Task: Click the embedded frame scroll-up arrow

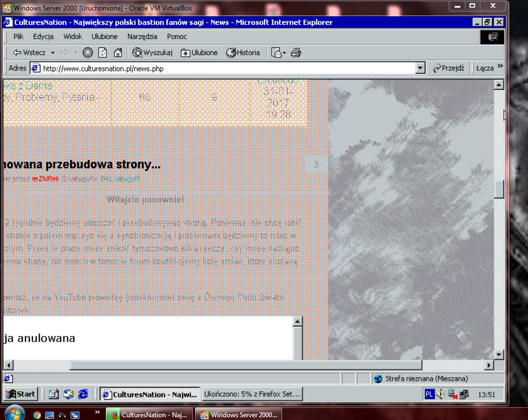Action: point(297,322)
